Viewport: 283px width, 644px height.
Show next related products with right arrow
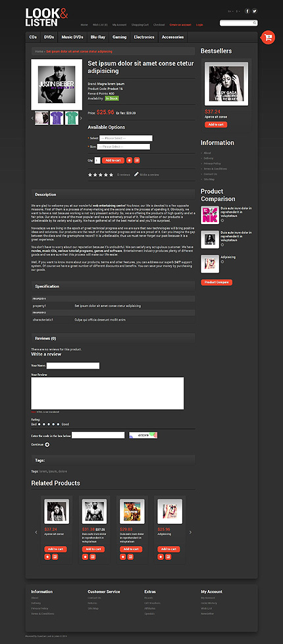tap(190, 532)
